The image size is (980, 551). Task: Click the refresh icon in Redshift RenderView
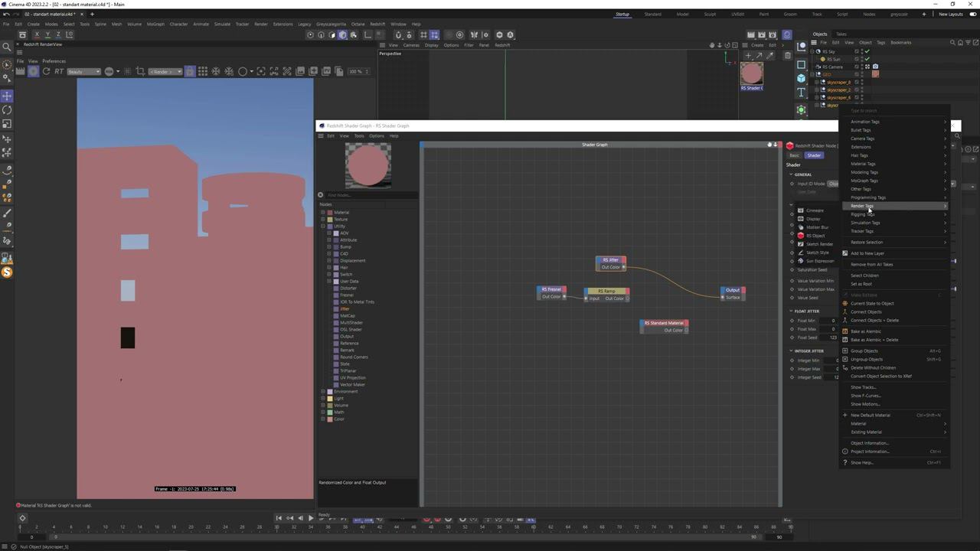pyautogui.click(x=46, y=71)
